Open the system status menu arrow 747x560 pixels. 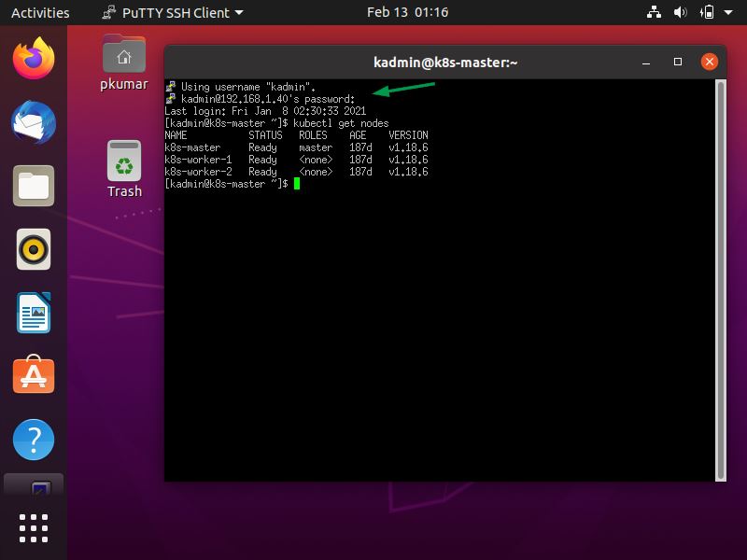pyautogui.click(x=730, y=12)
